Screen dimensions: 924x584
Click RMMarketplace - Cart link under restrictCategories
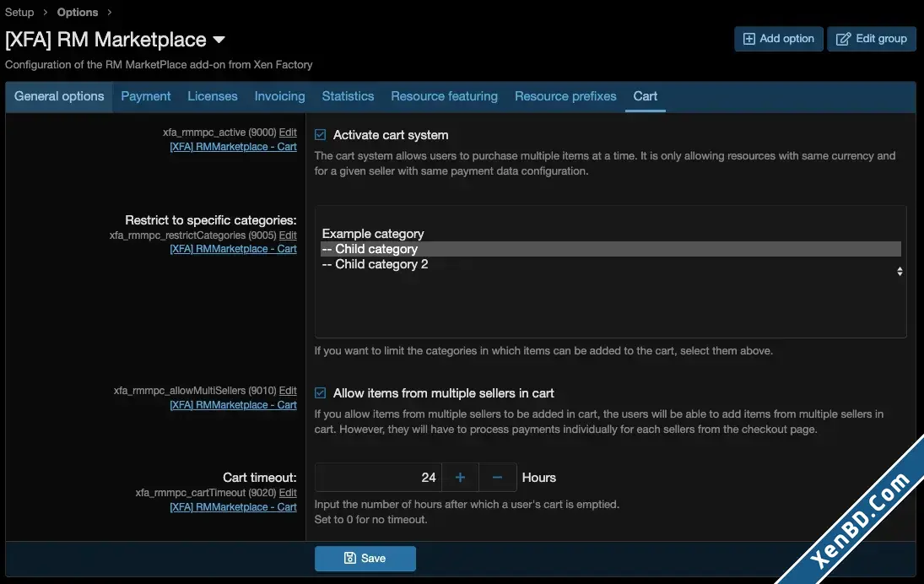[x=234, y=249]
